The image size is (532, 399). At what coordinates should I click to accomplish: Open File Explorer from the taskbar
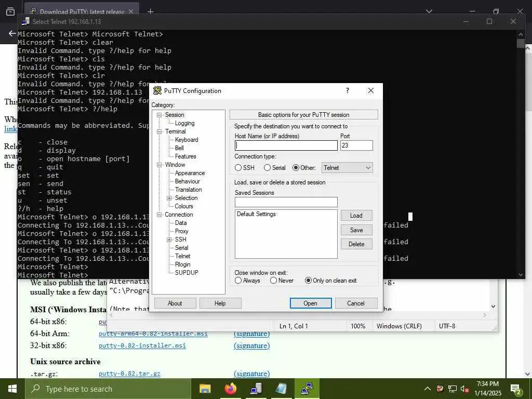[205, 389]
